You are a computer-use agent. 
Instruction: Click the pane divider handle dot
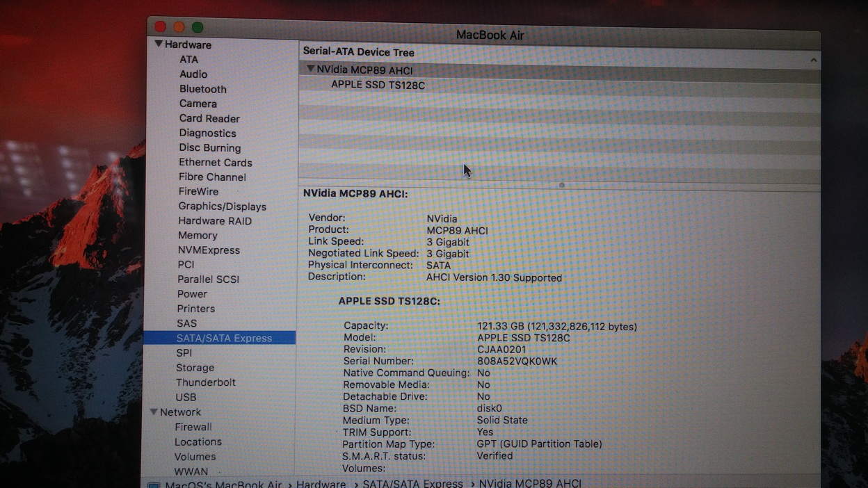[561, 185]
